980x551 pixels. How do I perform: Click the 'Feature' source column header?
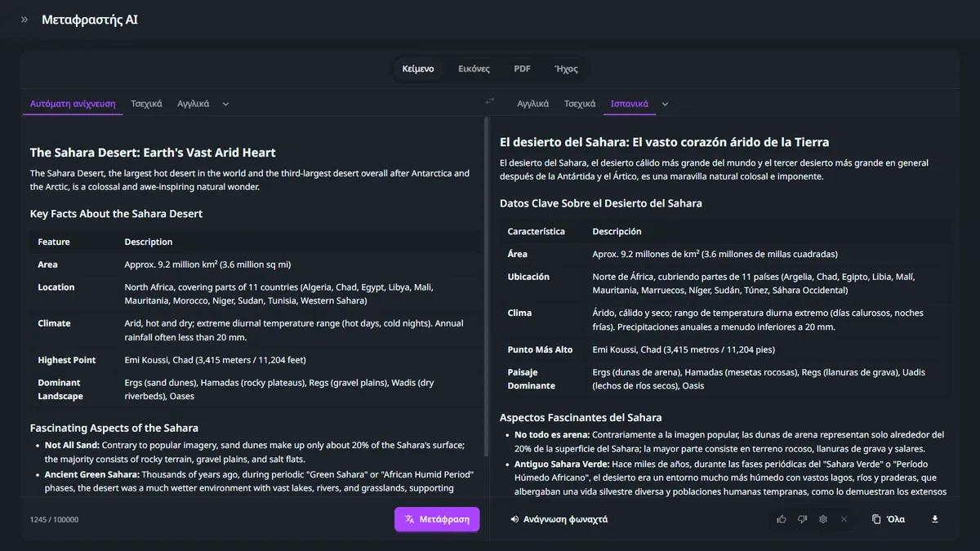pyautogui.click(x=54, y=242)
